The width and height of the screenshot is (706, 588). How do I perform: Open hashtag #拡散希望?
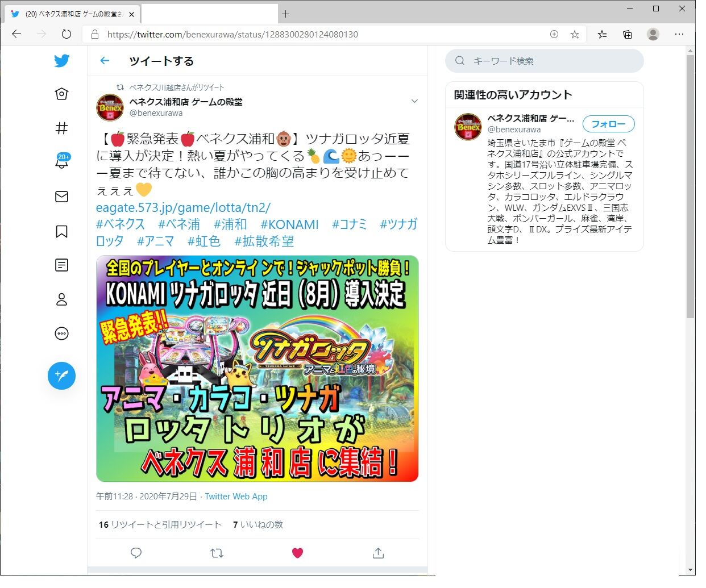coord(264,241)
